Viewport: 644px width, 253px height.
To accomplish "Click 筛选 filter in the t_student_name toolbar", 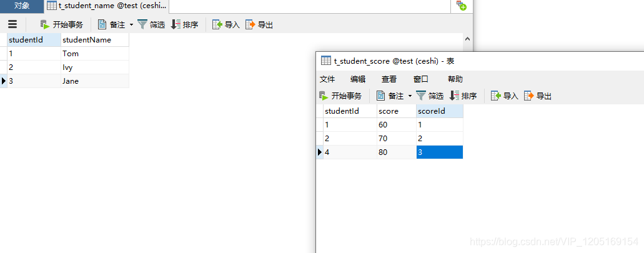I will [151, 24].
